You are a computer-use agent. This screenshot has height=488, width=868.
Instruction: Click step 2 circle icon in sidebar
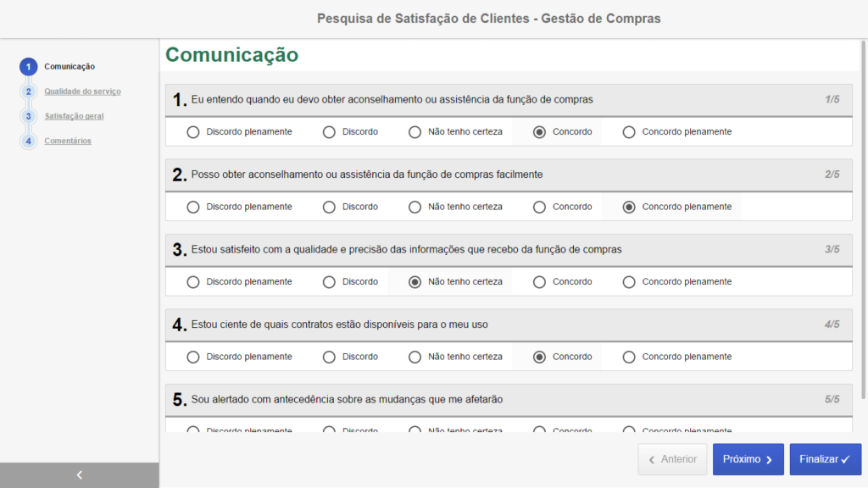[x=28, y=91]
